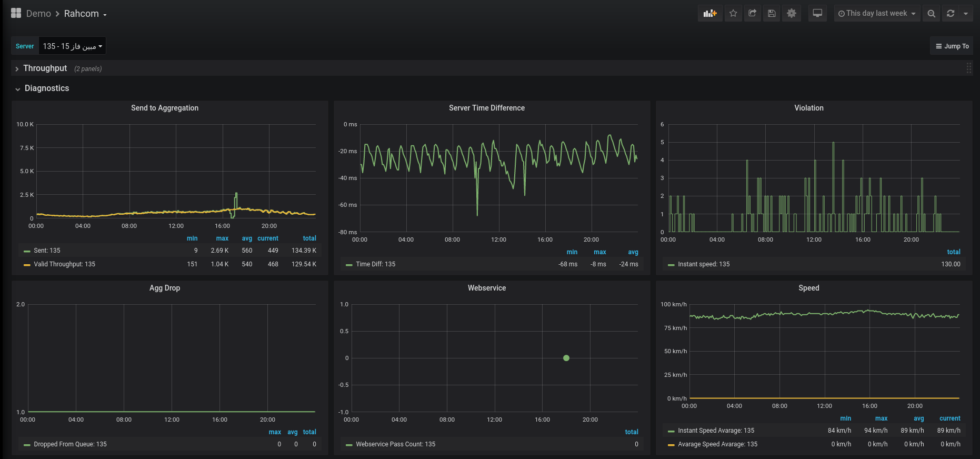This screenshot has width=980, height=459.
Task: Open the 'This day last week' time picker
Action: coord(877,14)
